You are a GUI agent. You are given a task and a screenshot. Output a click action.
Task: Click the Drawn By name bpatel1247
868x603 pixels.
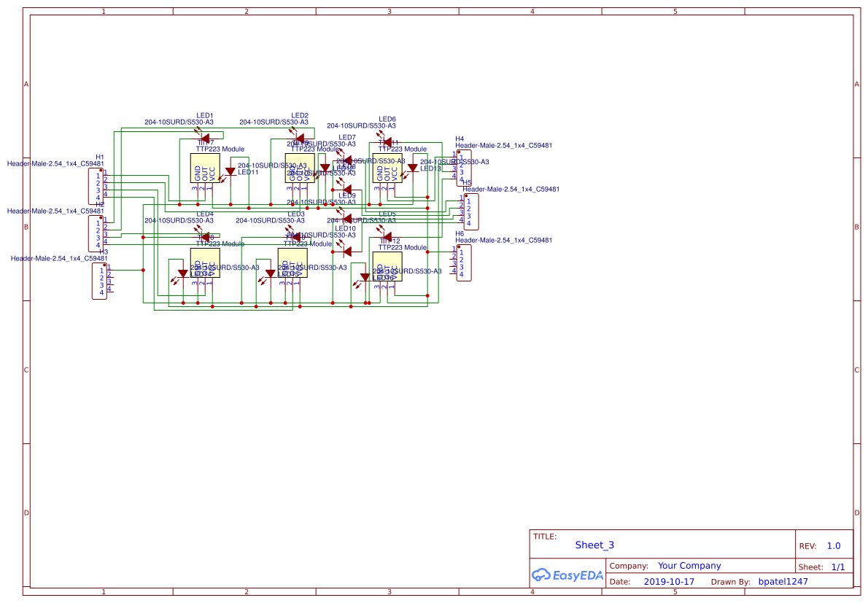click(x=783, y=581)
